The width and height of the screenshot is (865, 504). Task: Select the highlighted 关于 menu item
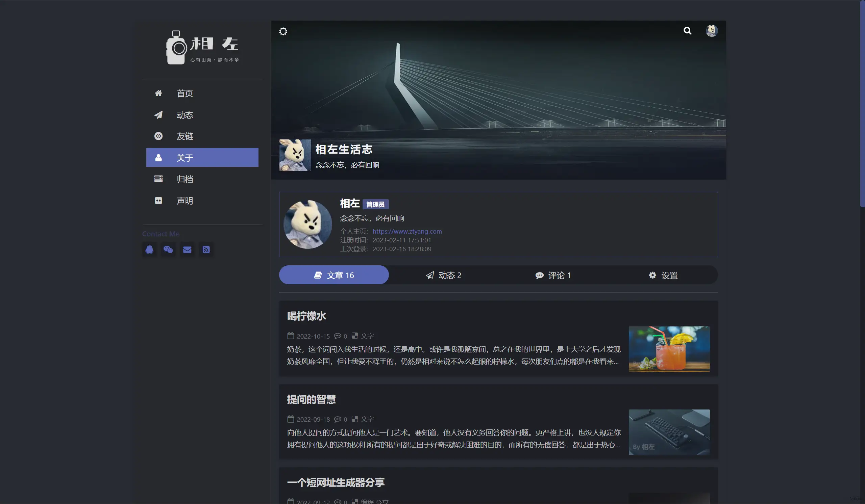(x=202, y=157)
